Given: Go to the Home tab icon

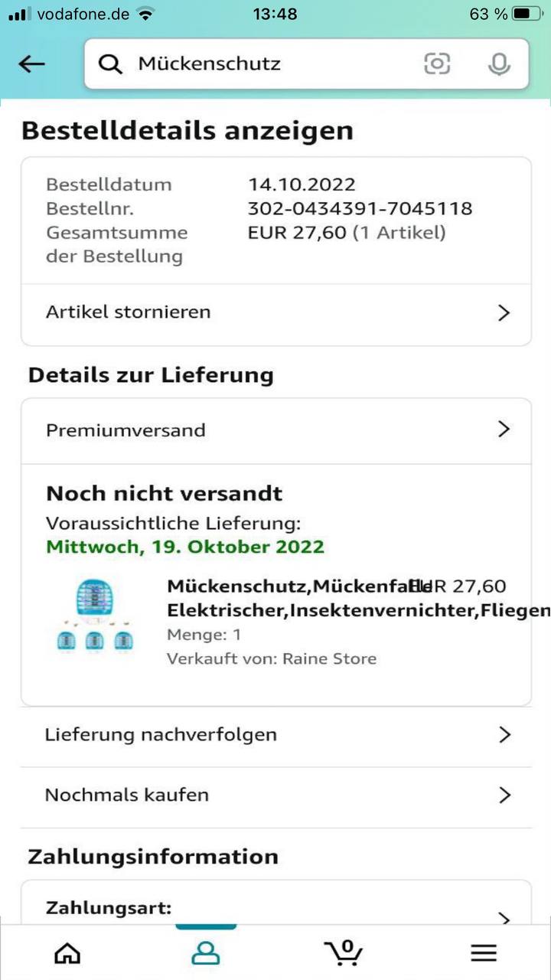Looking at the screenshot, I should click(x=67, y=952).
